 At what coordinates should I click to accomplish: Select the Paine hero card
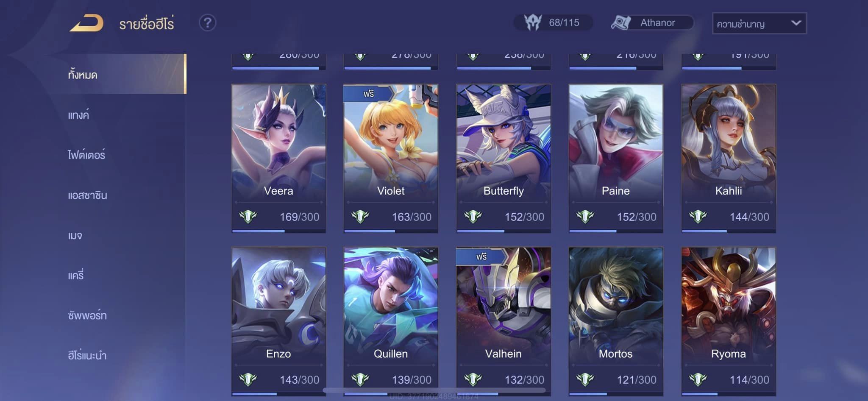(616, 158)
